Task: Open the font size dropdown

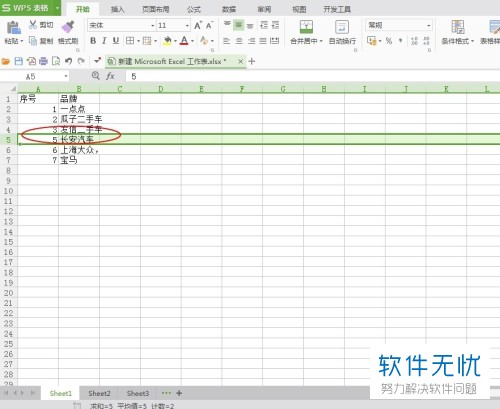Action: (x=187, y=25)
